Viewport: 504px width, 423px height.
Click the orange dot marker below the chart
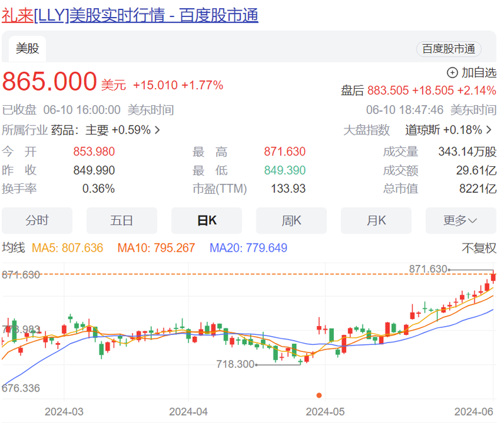click(319, 396)
